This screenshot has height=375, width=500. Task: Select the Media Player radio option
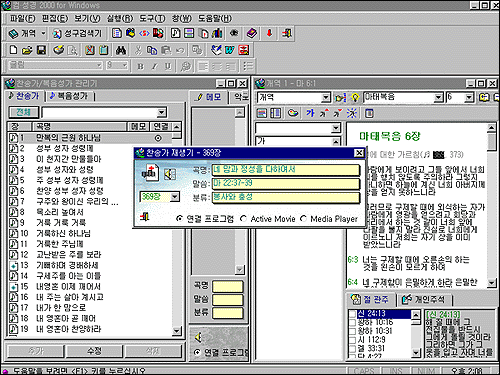click(303, 219)
